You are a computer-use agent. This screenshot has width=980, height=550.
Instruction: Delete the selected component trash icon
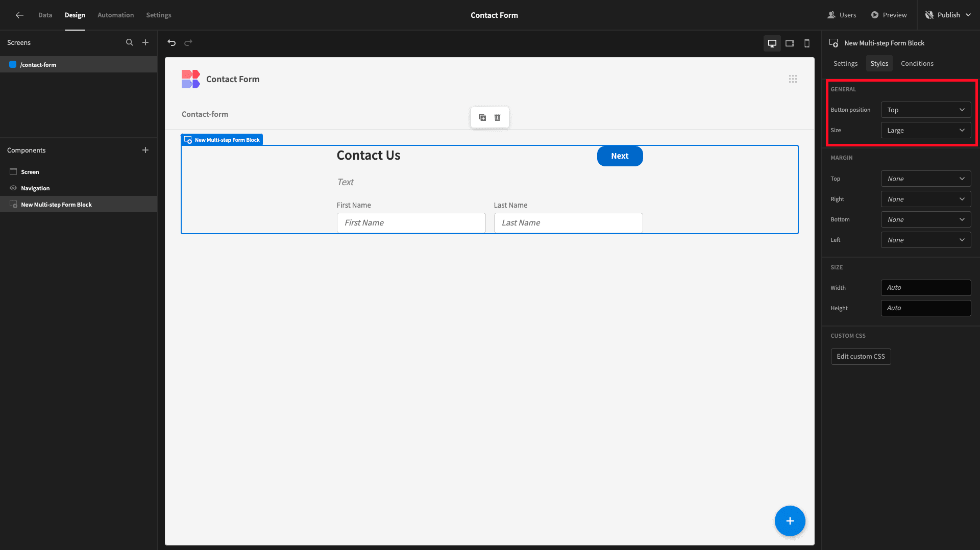tap(498, 117)
